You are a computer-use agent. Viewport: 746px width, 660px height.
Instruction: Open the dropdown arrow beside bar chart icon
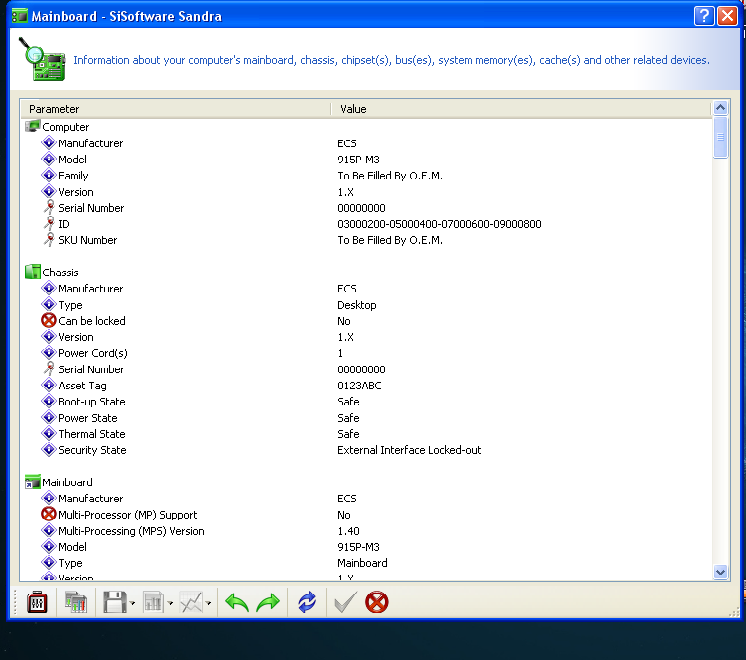pos(170,603)
